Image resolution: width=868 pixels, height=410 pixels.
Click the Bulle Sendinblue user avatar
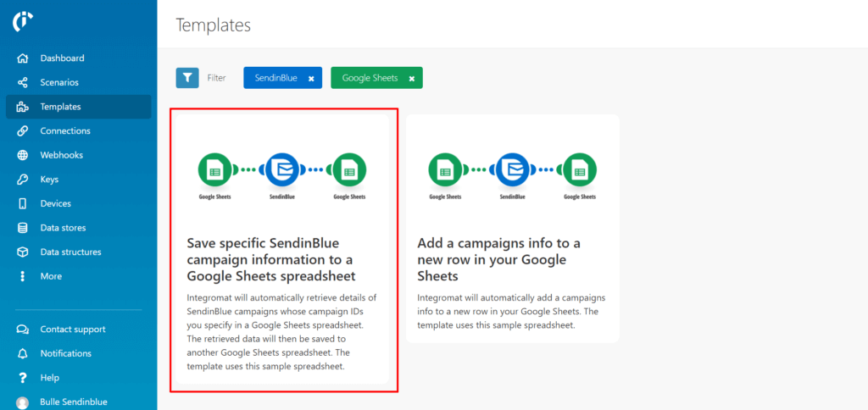click(x=23, y=403)
